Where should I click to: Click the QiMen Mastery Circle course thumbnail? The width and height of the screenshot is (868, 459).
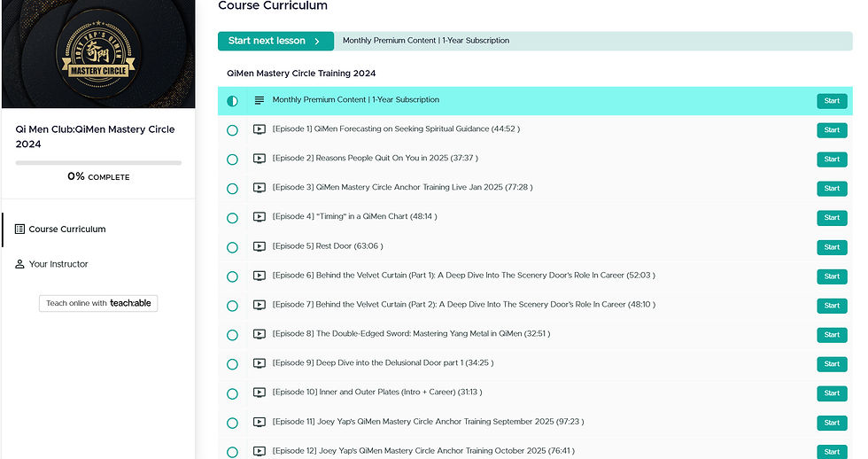(98, 54)
